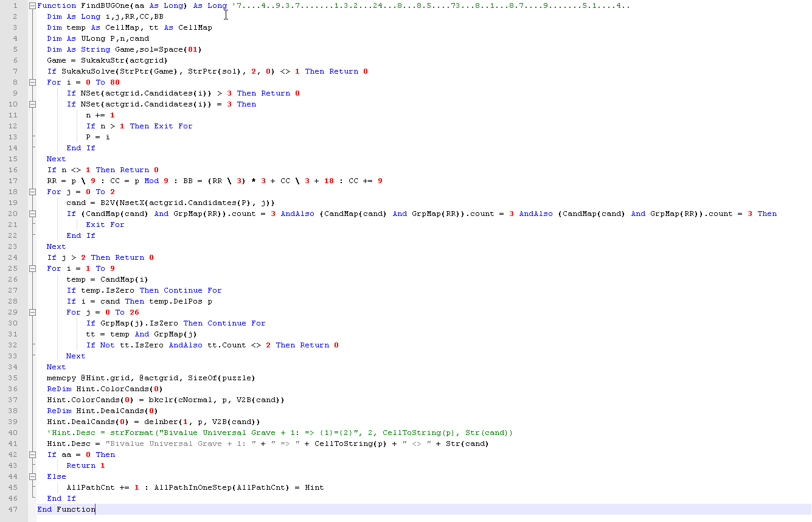Click 'ReDim Hint.DealCands(0)' line
Screen dimensions: 812x522
(x=103, y=411)
